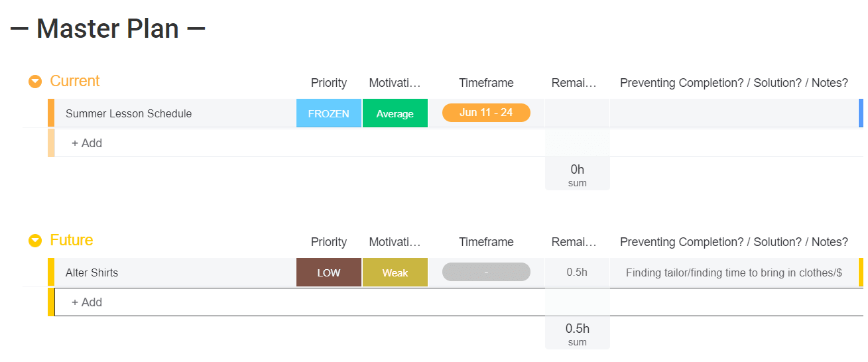Open the Summer Lesson Schedule item
This screenshot has height=362, width=868.
(x=129, y=113)
